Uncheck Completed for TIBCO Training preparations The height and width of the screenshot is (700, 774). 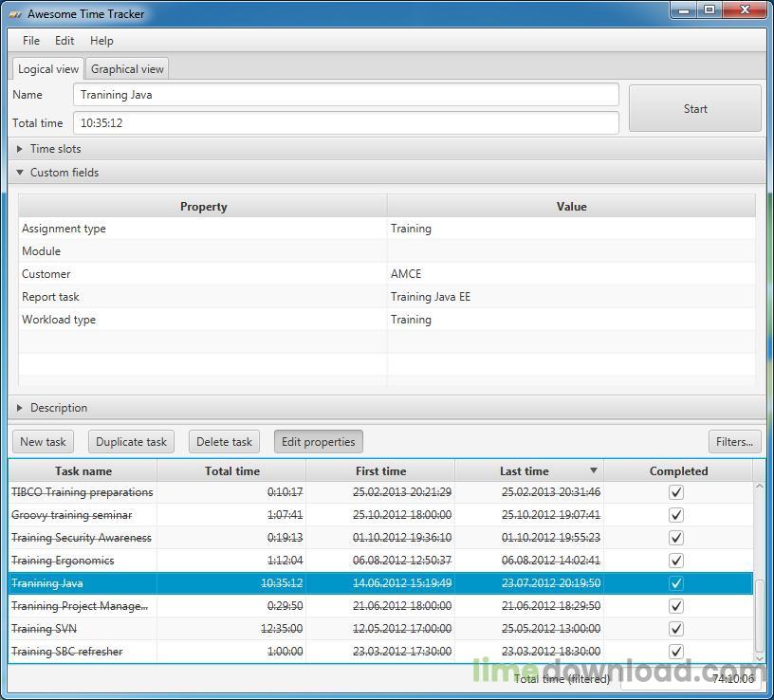pos(675,492)
